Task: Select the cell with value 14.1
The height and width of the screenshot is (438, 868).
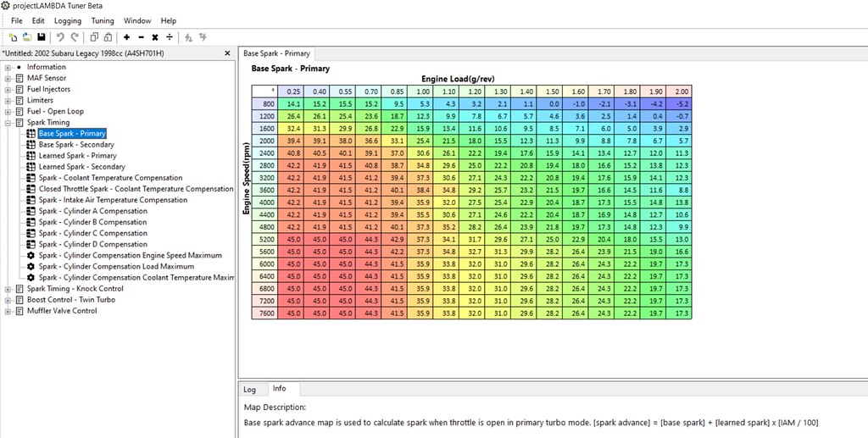Action: coord(291,103)
